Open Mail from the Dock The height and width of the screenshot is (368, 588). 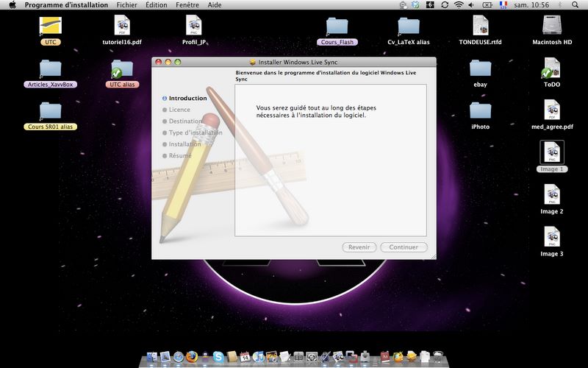(165, 357)
